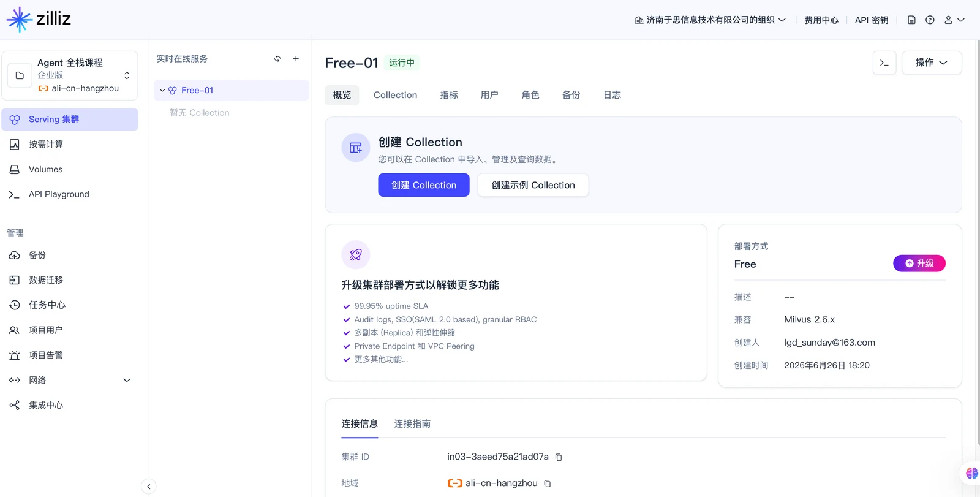Open 项目告警 in sidebar

click(x=70, y=355)
